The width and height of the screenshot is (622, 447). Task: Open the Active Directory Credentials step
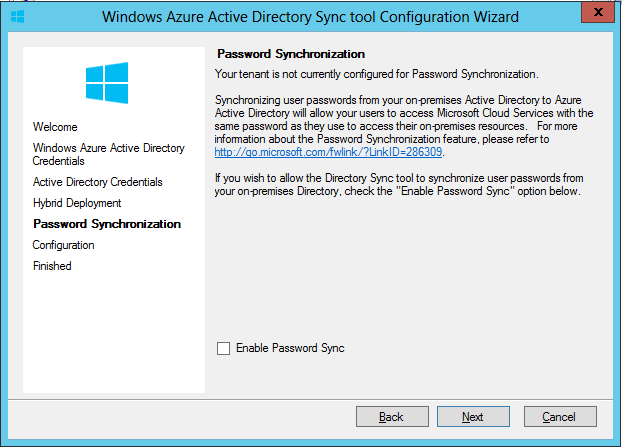(97, 182)
